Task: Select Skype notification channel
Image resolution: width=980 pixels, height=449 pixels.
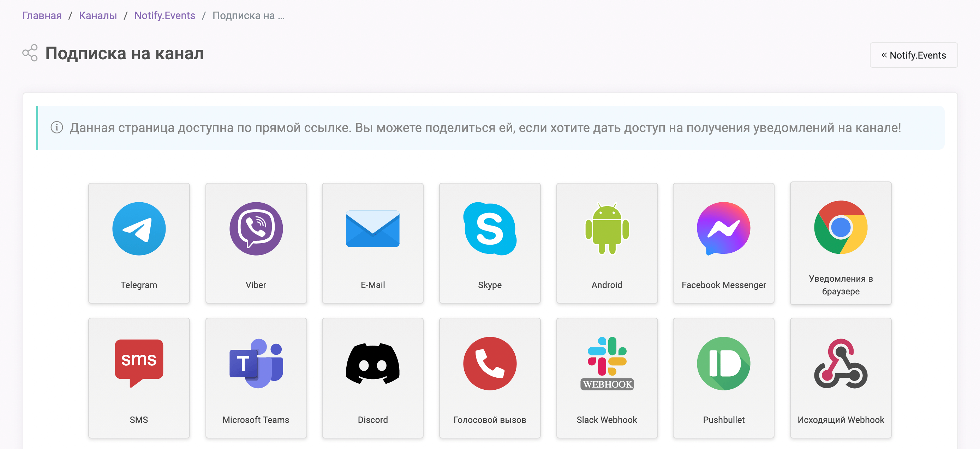Action: [x=490, y=243]
